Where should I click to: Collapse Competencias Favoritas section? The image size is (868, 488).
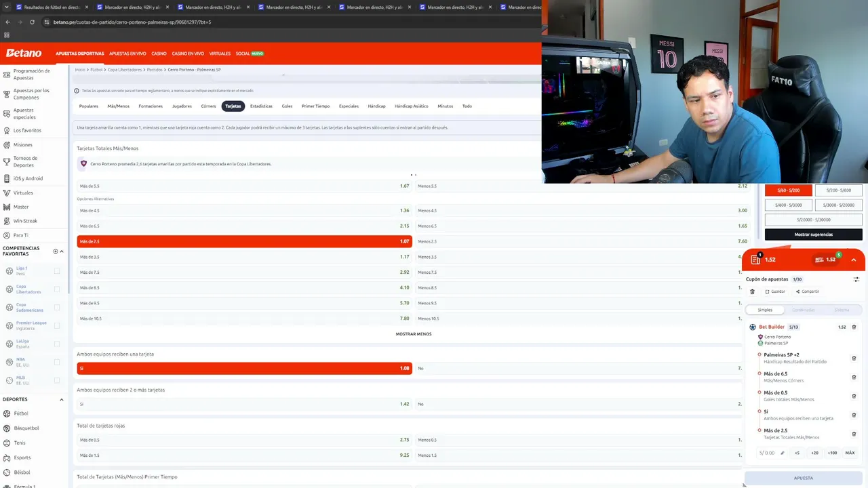(62, 251)
